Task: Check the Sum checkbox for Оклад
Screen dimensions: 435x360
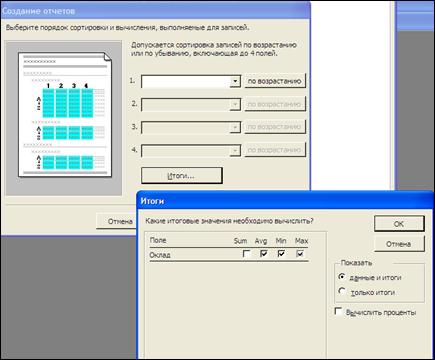Action: [x=246, y=254]
